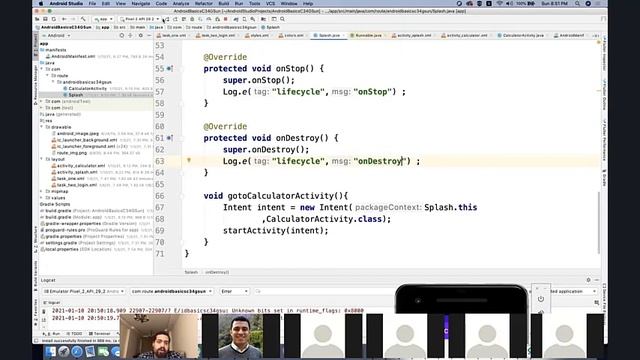Open the Navigate menu
This screenshot has height=360, width=640.
point(141,3)
